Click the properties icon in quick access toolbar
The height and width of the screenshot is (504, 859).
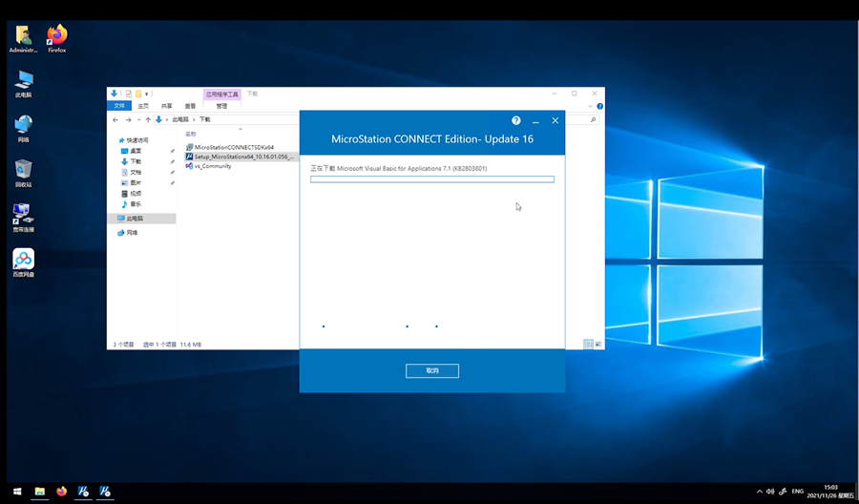(129, 94)
